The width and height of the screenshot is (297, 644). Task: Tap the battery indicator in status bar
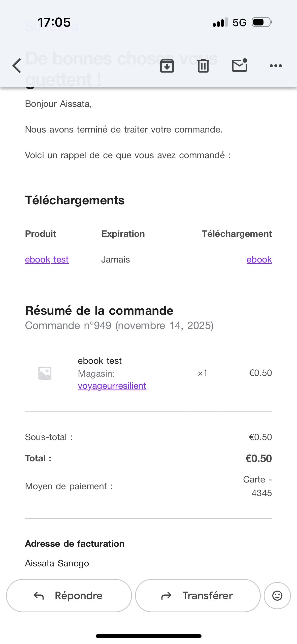click(262, 22)
